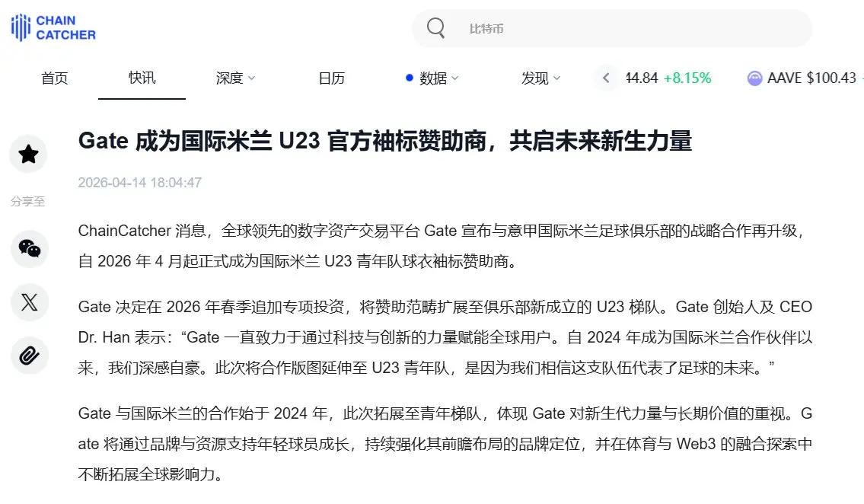Click the AAVE $100.43 price ticker
The image size is (864, 504).
(811, 78)
